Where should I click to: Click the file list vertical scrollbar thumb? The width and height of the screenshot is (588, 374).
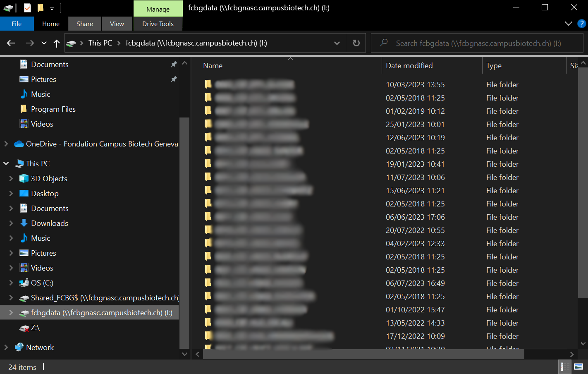pyautogui.click(x=583, y=182)
